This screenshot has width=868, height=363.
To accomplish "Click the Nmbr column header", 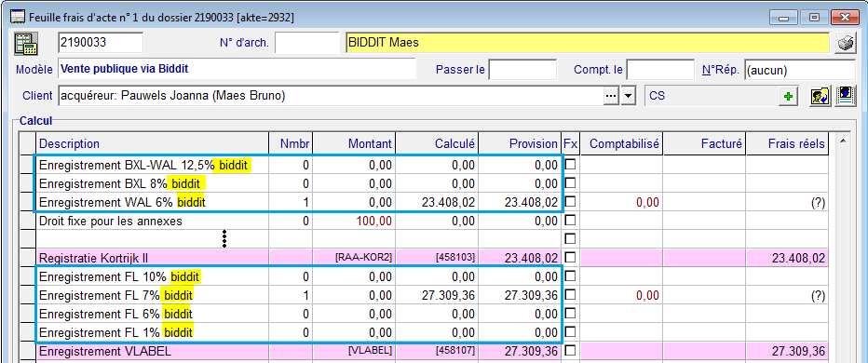I will 291,144.
